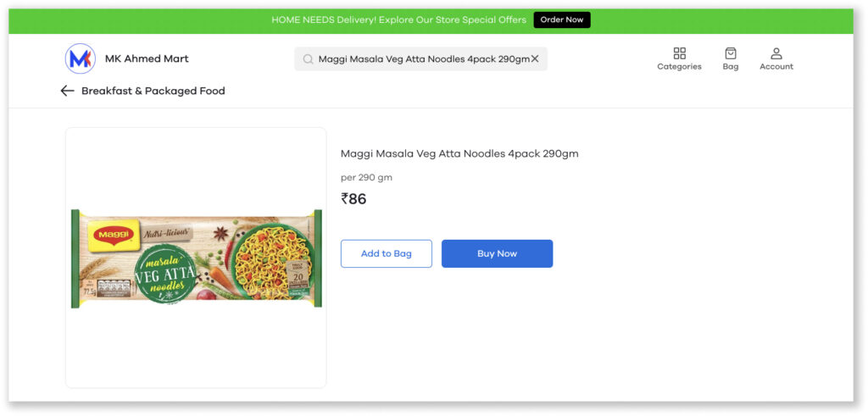Click the MK Ahmed Mart store name
This screenshot has width=868, height=416.
[147, 58]
